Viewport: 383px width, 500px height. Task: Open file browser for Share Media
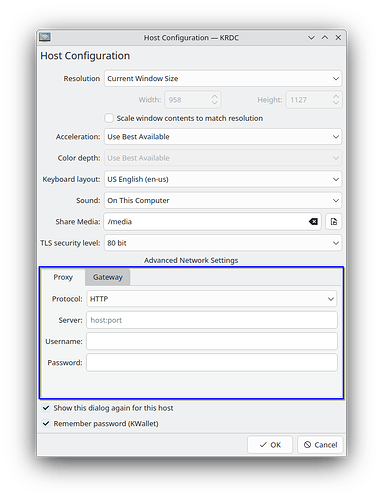[x=333, y=222]
